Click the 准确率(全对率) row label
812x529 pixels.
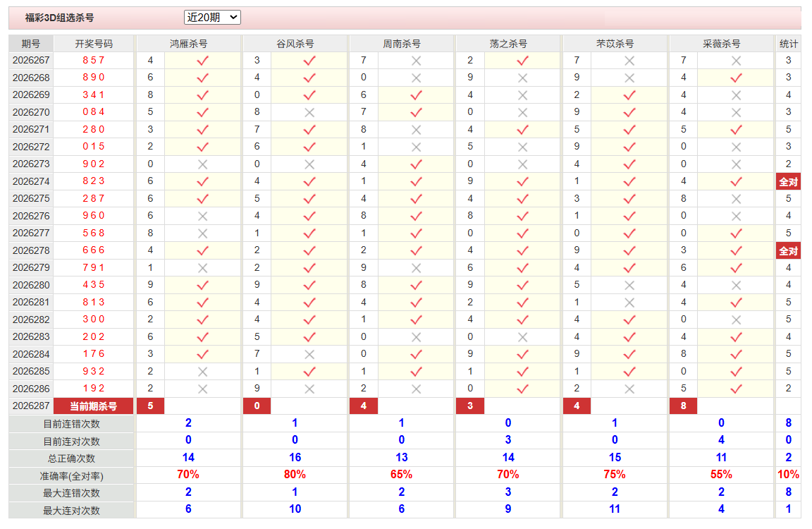[x=71, y=476]
